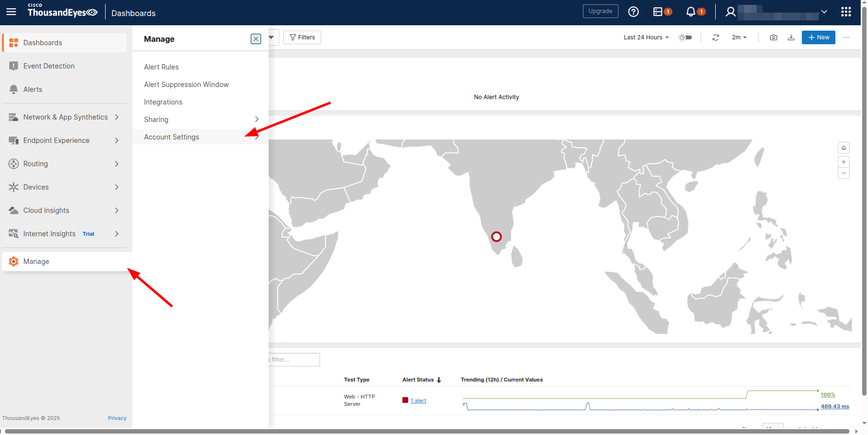The width and height of the screenshot is (868, 435).
Task: Click the No Alert Activity text
Action: tap(496, 97)
